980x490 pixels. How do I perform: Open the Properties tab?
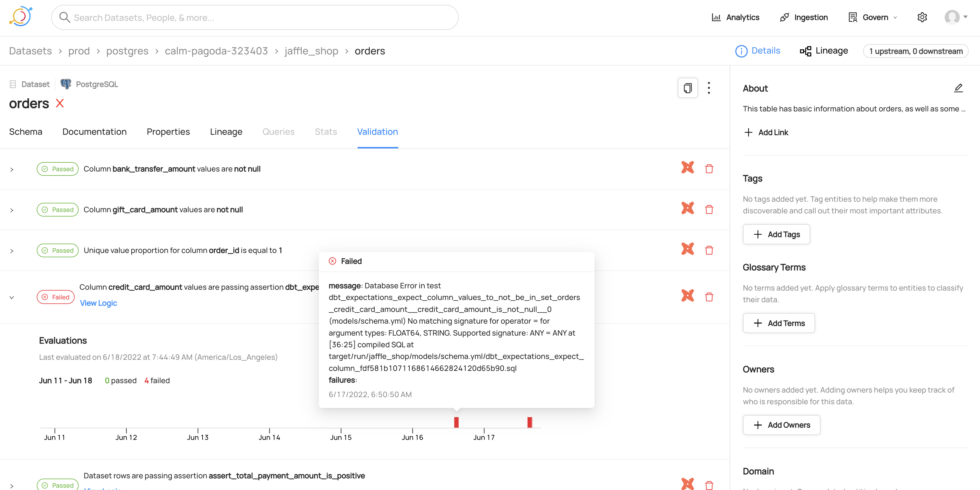168,132
